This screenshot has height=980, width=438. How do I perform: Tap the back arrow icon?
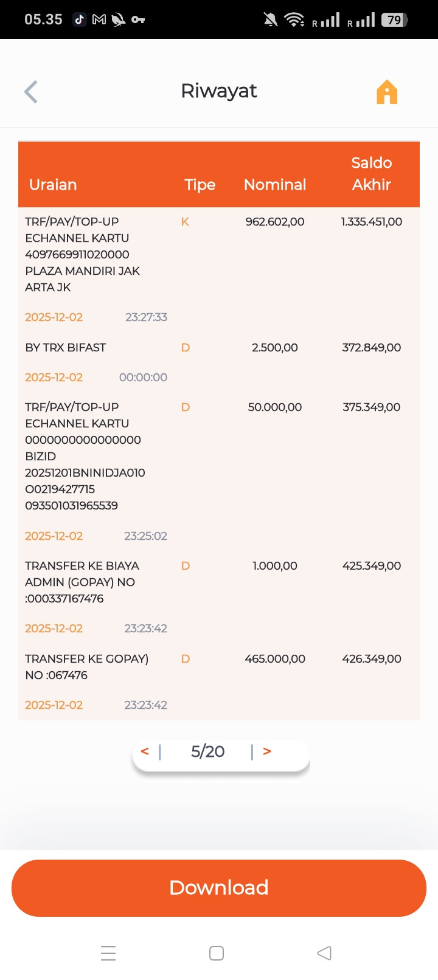pyautogui.click(x=31, y=92)
